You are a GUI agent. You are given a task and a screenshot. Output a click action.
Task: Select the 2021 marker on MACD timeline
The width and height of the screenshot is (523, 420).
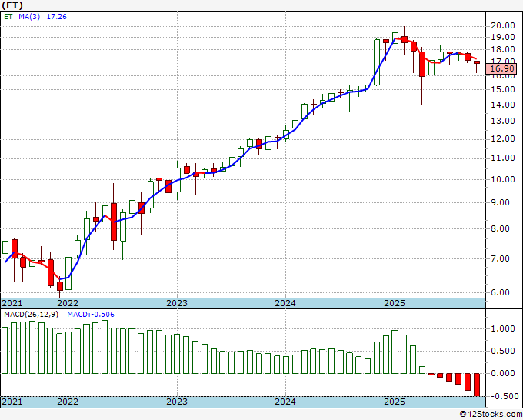click(x=12, y=402)
